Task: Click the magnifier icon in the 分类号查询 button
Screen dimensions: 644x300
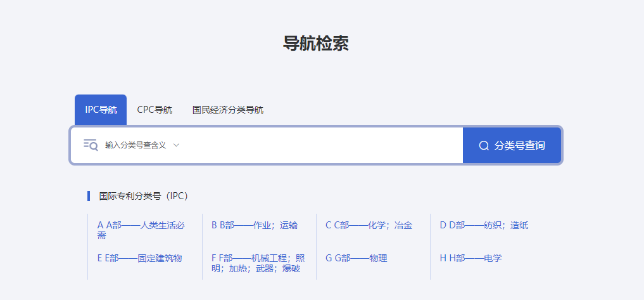Action: pyautogui.click(x=484, y=146)
